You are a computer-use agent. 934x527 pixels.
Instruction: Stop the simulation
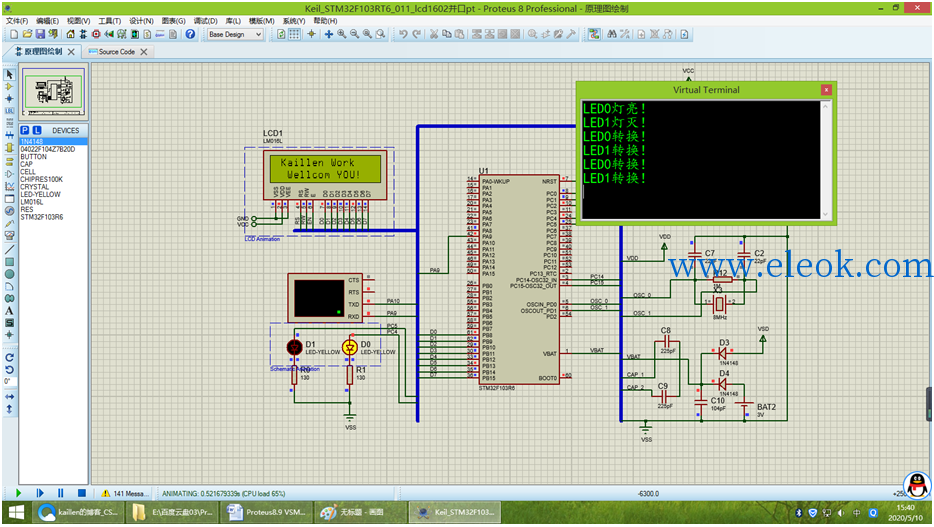[x=82, y=493]
